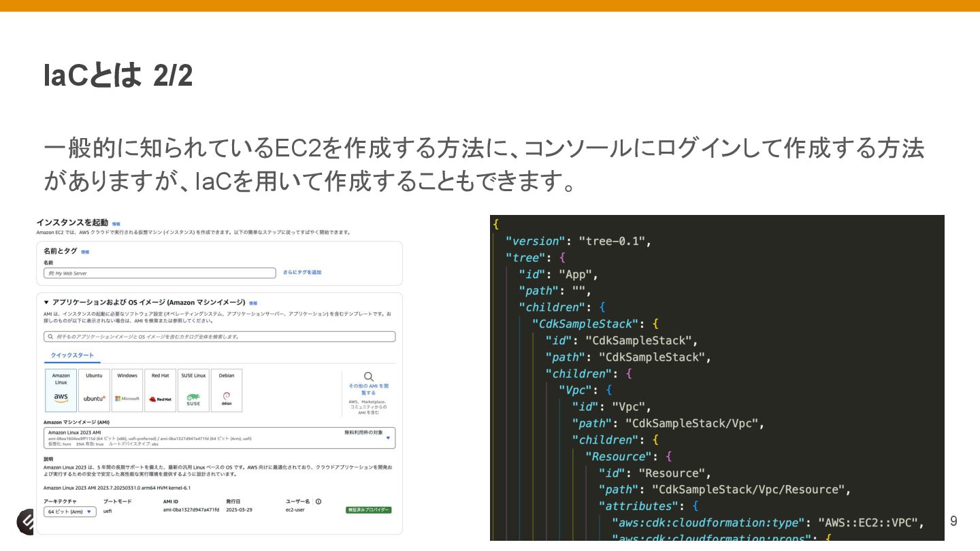This screenshot has height=551, width=980.
Task: Focus the AMI catalog search field
Action: pos(219,337)
